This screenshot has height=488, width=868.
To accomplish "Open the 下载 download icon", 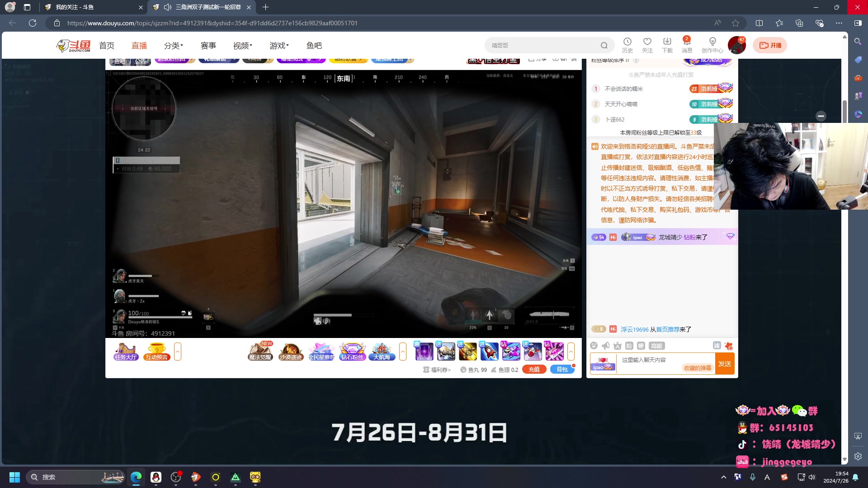I will 667,45.
